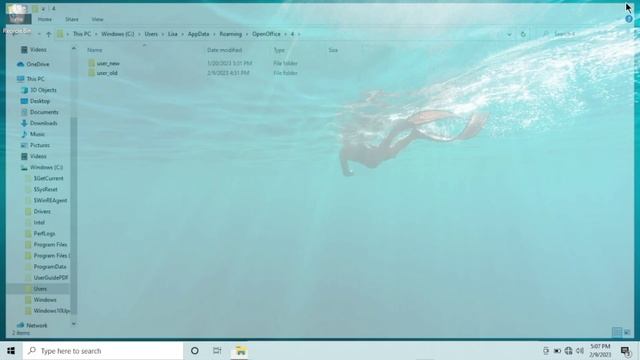
Task: Open Downloads in the navigation pane
Action: pyautogui.click(x=43, y=123)
